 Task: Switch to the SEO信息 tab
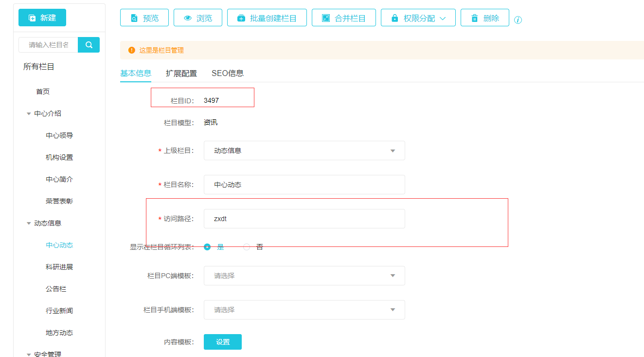click(x=228, y=74)
